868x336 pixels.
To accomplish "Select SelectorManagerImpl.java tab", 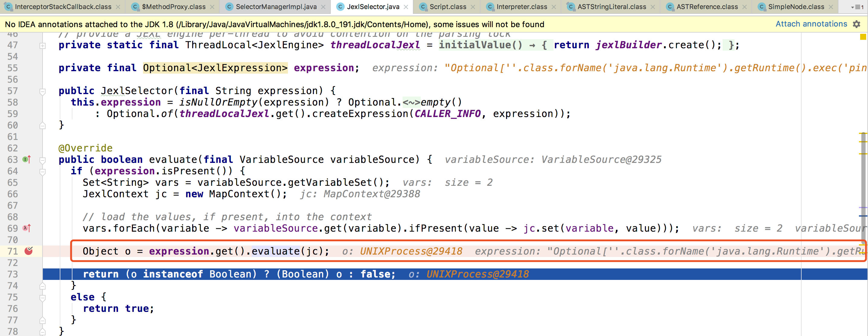I will pyautogui.click(x=276, y=7).
